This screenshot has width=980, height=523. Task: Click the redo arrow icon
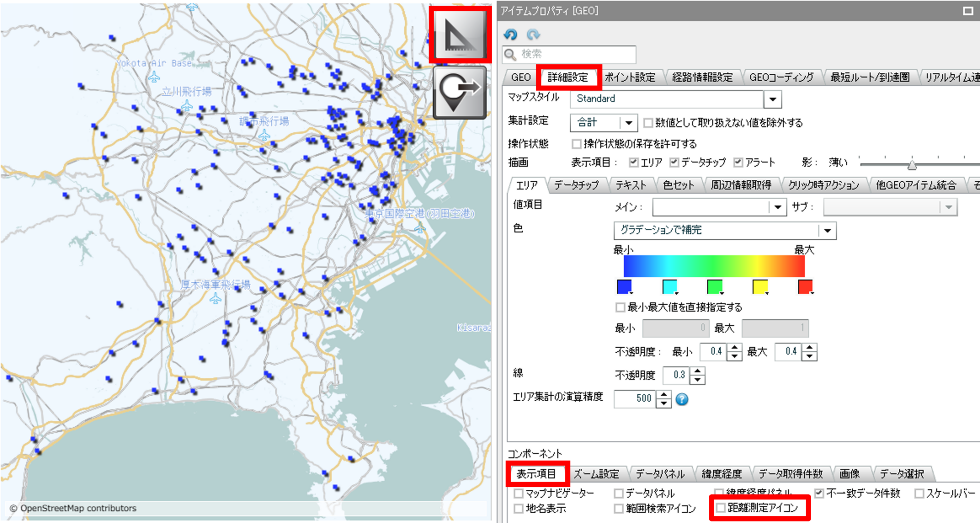tap(533, 34)
